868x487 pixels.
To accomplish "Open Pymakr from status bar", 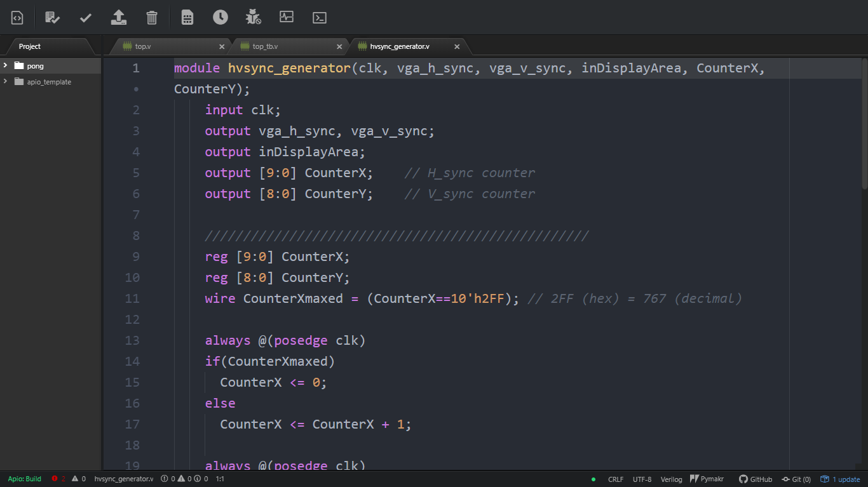I will 707,479.
